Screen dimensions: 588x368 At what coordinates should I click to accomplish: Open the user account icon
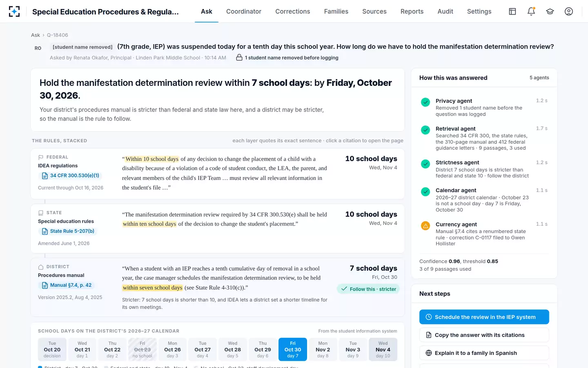coord(568,11)
